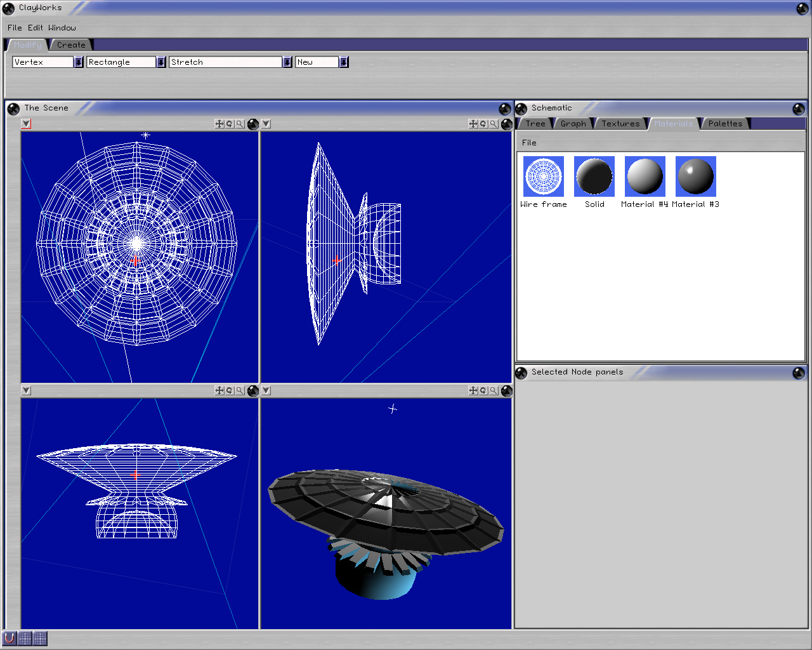Image resolution: width=812 pixels, height=650 pixels.
Task: Switch to the Create tab
Action: (71, 45)
